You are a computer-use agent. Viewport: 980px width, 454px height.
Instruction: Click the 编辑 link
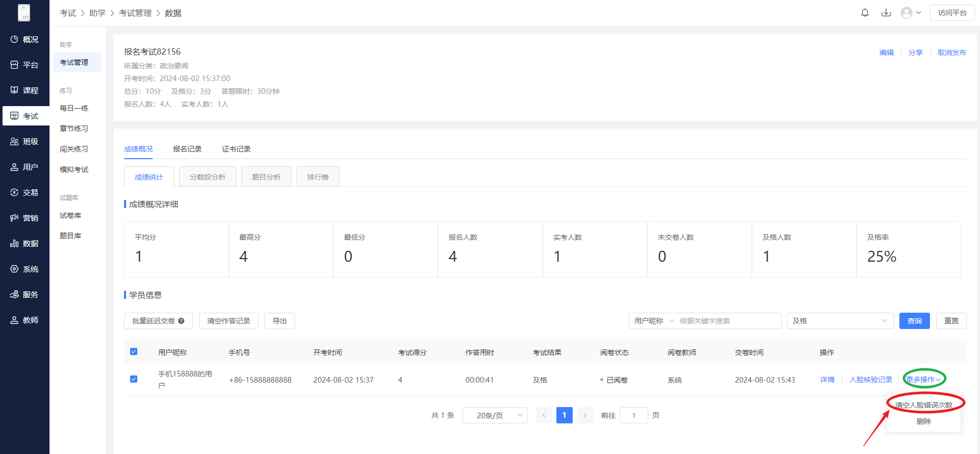coord(887,53)
